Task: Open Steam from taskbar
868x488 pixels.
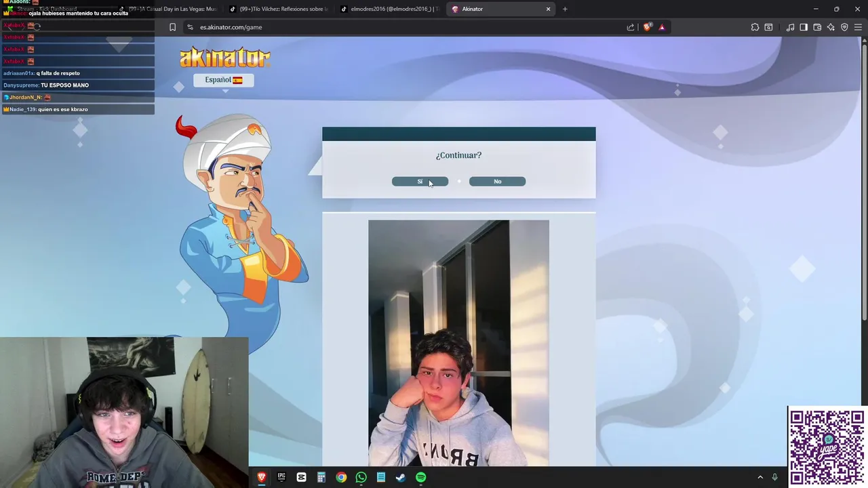Action: 401,477
